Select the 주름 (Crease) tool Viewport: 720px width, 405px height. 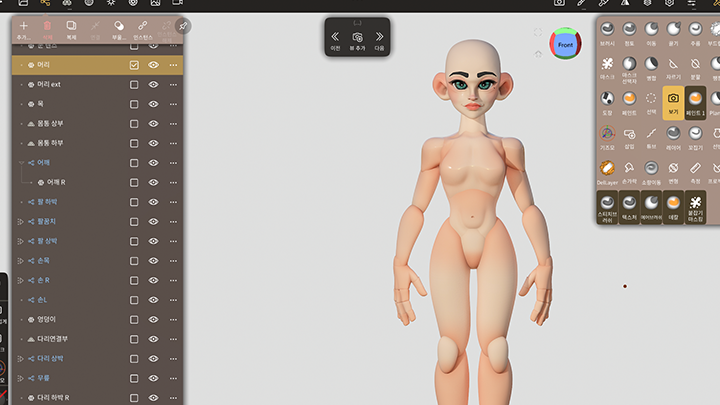coord(695,34)
